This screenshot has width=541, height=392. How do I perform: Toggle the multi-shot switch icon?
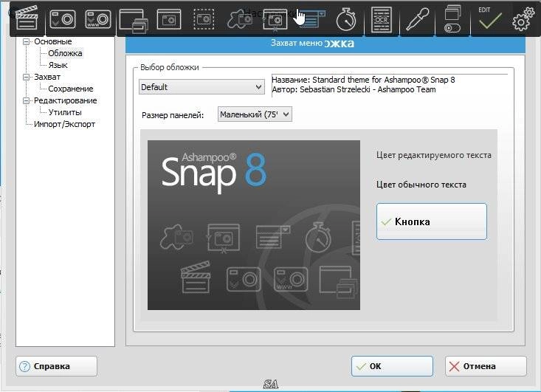tap(452, 20)
